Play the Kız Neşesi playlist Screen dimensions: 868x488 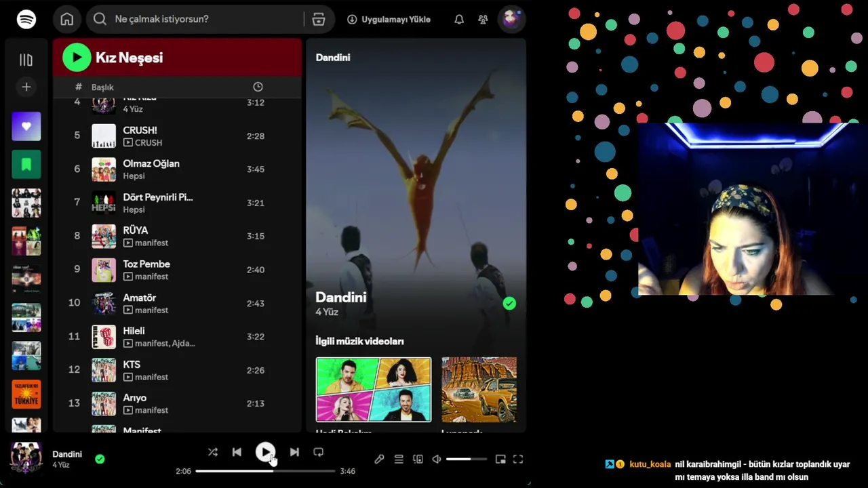click(x=77, y=58)
